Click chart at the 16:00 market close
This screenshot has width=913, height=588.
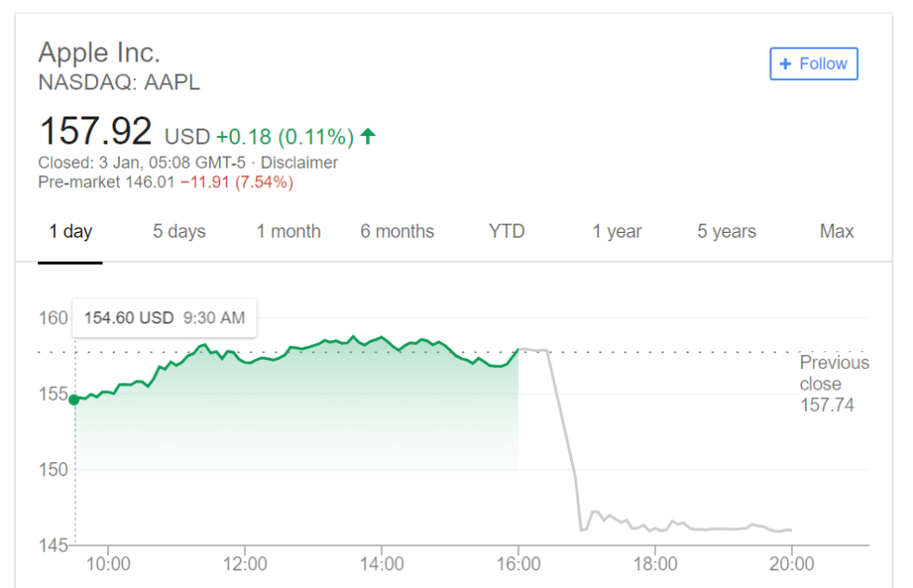[x=518, y=349]
